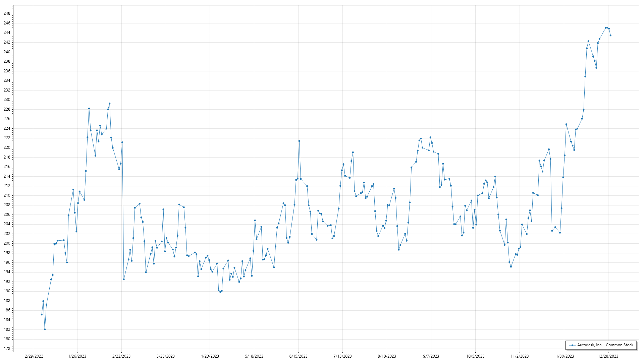Click the 4/20/2023 date axis label
The image size is (644, 362).
(210, 356)
